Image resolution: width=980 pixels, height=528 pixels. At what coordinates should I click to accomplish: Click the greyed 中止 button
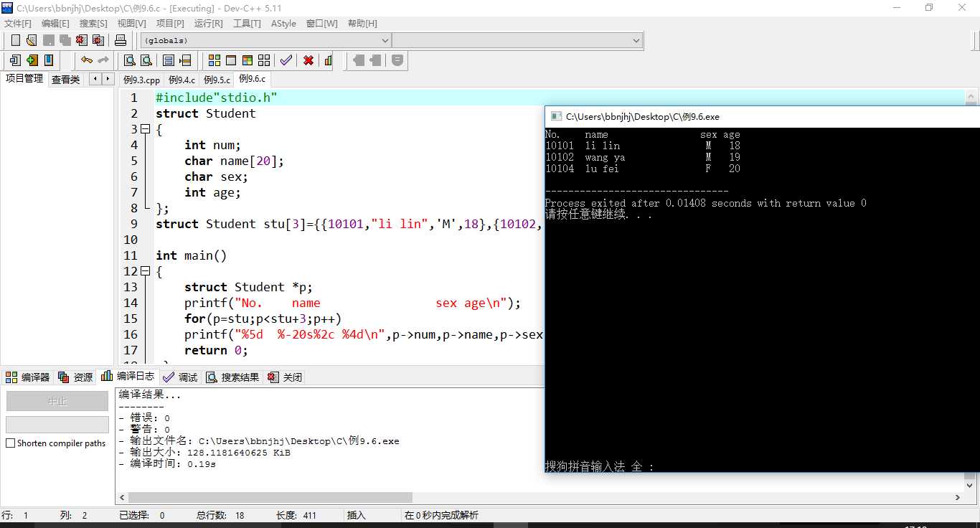tap(57, 401)
